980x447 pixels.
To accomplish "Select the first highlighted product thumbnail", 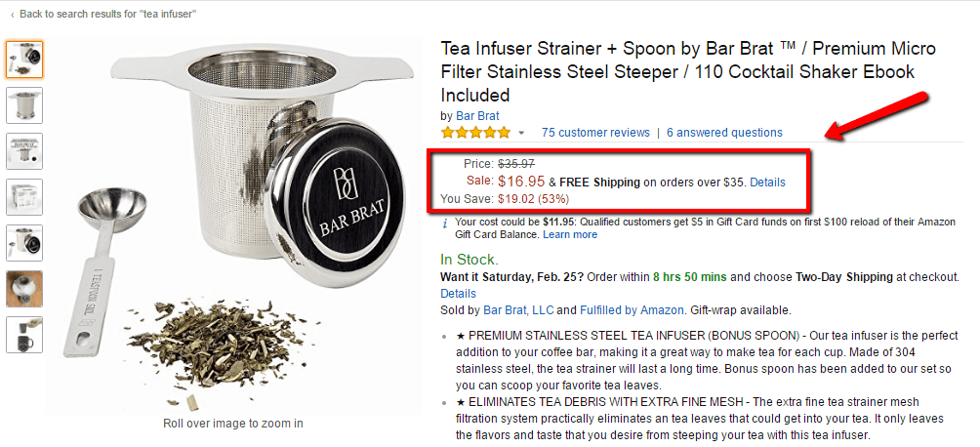I will tap(24, 60).
